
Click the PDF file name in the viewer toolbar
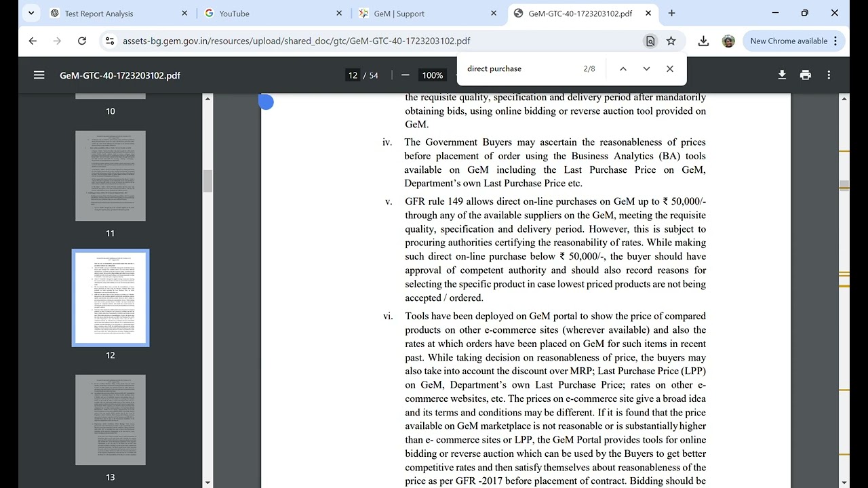[x=120, y=75]
